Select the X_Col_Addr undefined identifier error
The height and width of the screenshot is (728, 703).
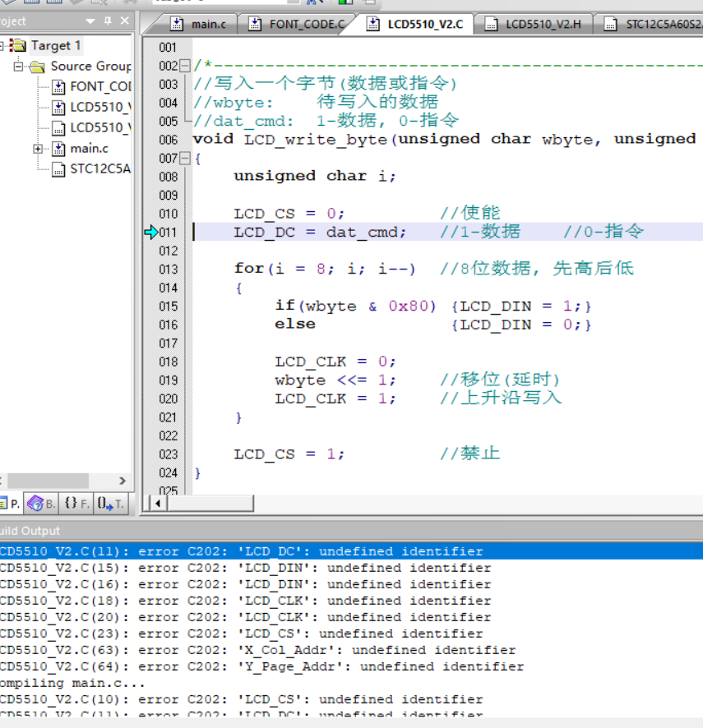pyautogui.click(x=258, y=650)
